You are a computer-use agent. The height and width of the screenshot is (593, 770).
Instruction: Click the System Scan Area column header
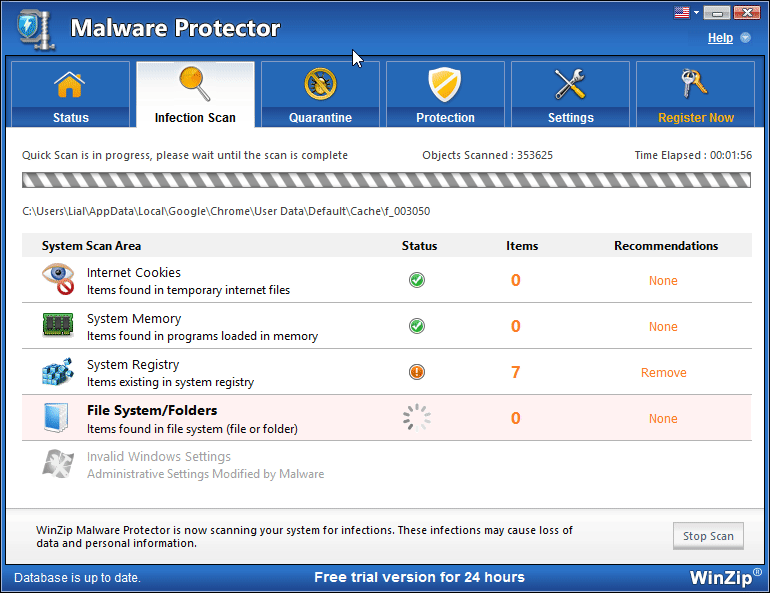click(x=91, y=246)
